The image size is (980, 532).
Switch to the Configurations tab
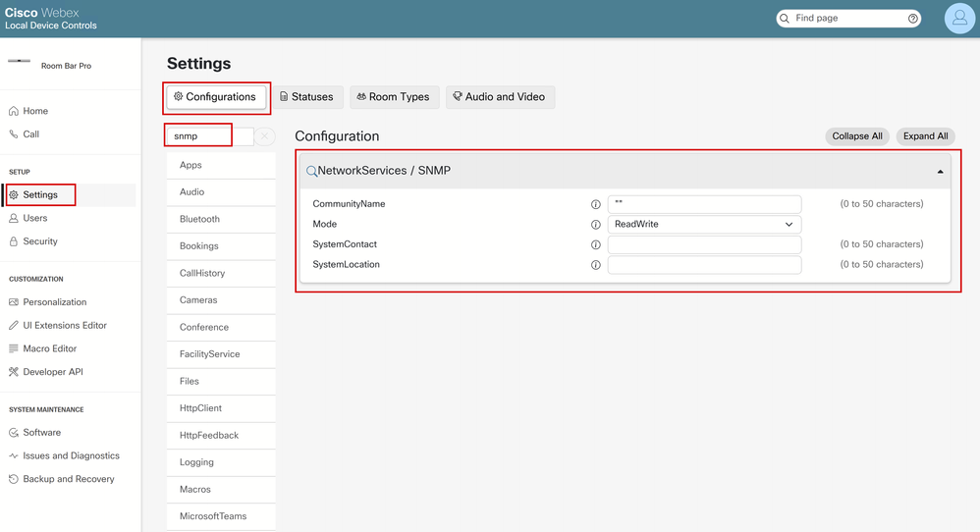216,97
